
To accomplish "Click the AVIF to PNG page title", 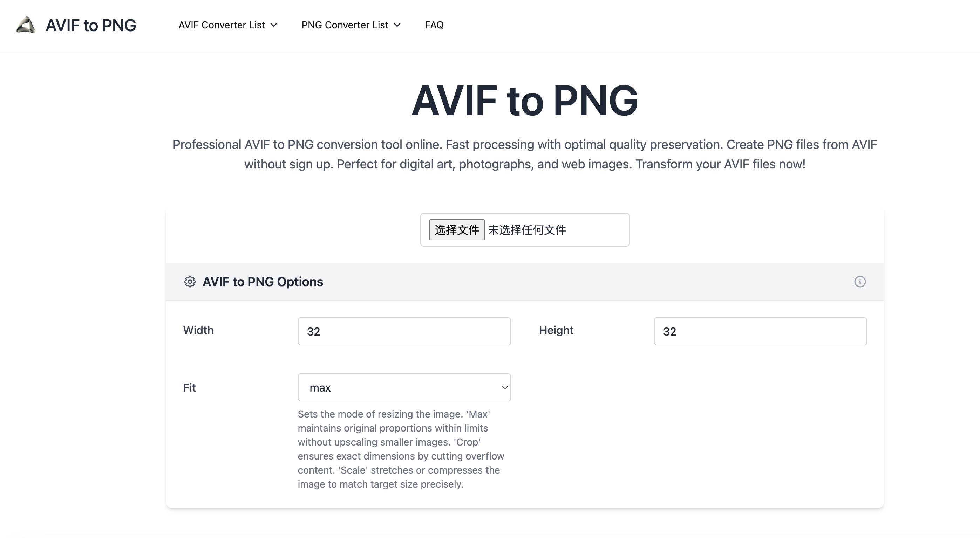I will pos(525,99).
